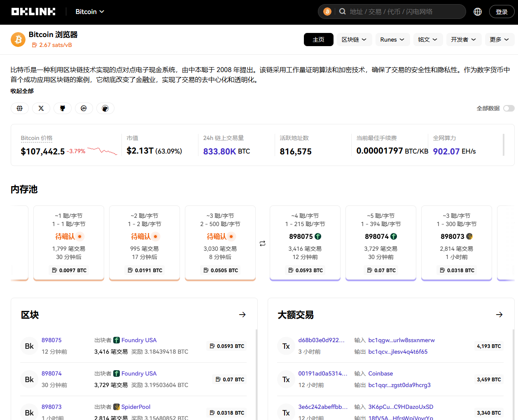Click the CoinMarketCap icon

tap(84, 108)
